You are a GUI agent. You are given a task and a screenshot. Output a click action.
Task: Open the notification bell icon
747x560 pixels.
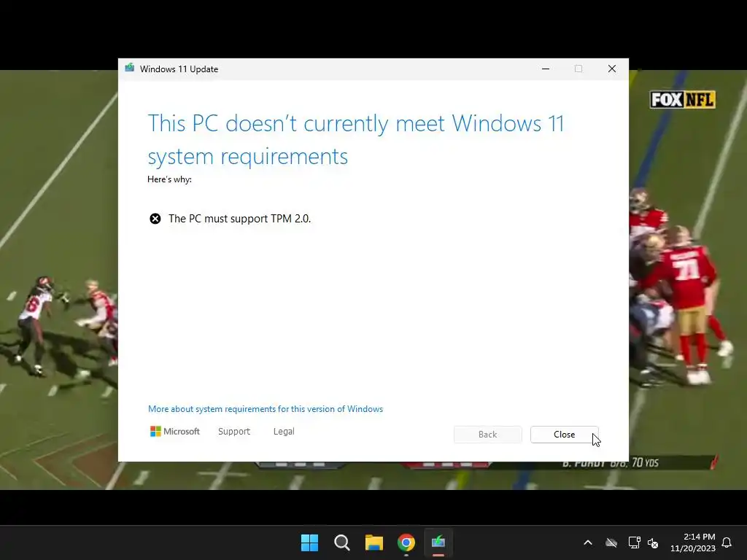click(727, 542)
